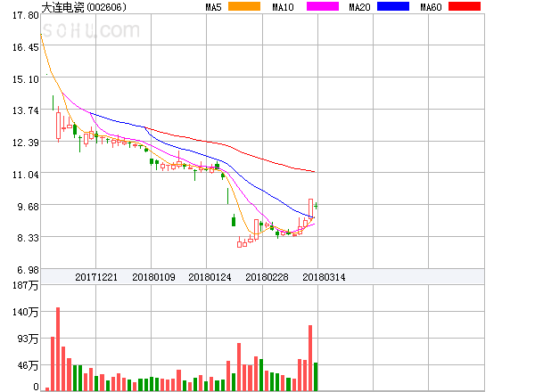Click the 187万 volume axis label
Screen dimensions: 535x392
pyautogui.click(x=26, y=285)
